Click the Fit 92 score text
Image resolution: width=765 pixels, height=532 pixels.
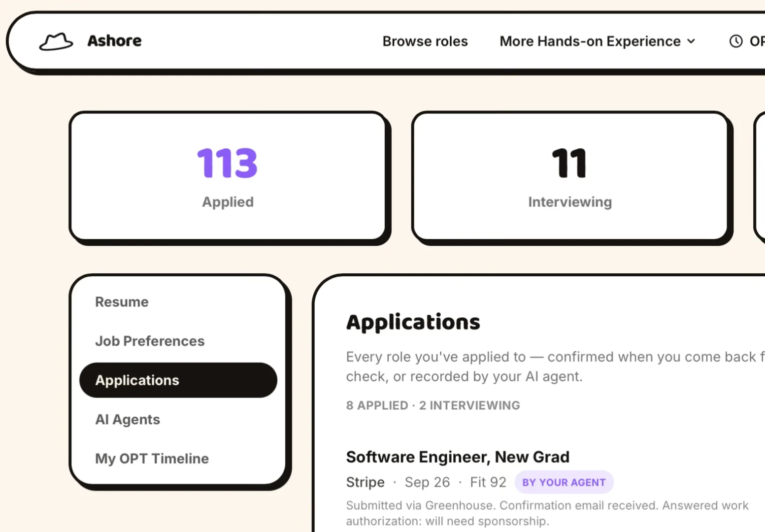tap(488, 482)
